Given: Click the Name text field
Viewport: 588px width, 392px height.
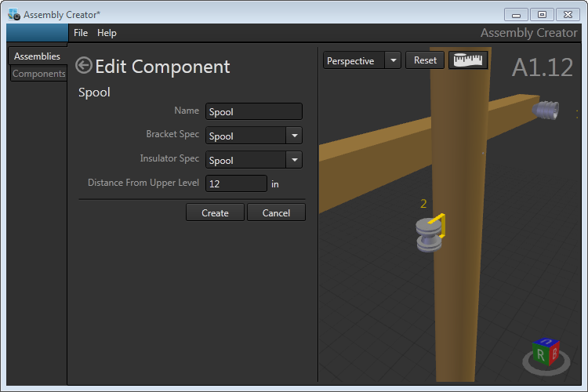Looking at the screenshot, I should pos(253,112).
